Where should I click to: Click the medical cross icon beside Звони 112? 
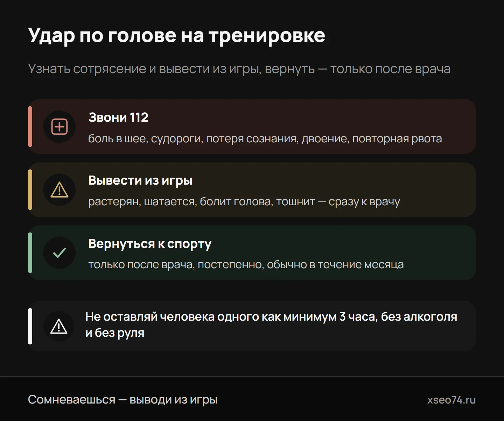click(x=59, y=127)
